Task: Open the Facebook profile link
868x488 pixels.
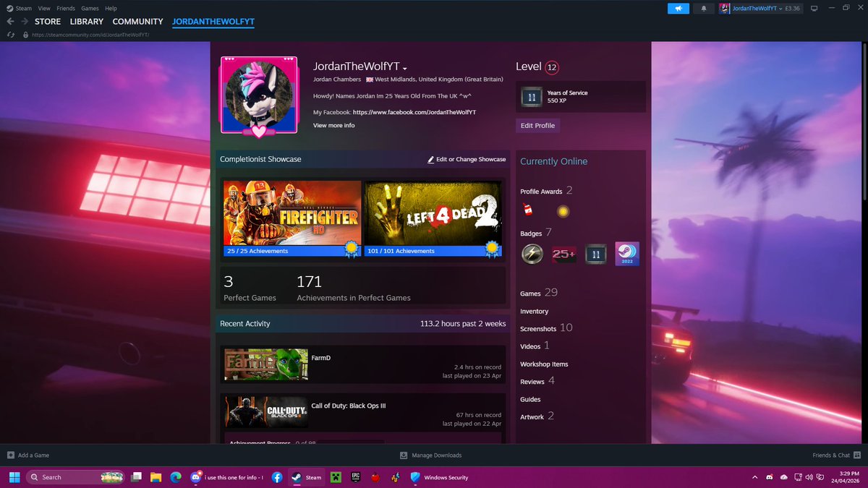Action: [414, 112]
